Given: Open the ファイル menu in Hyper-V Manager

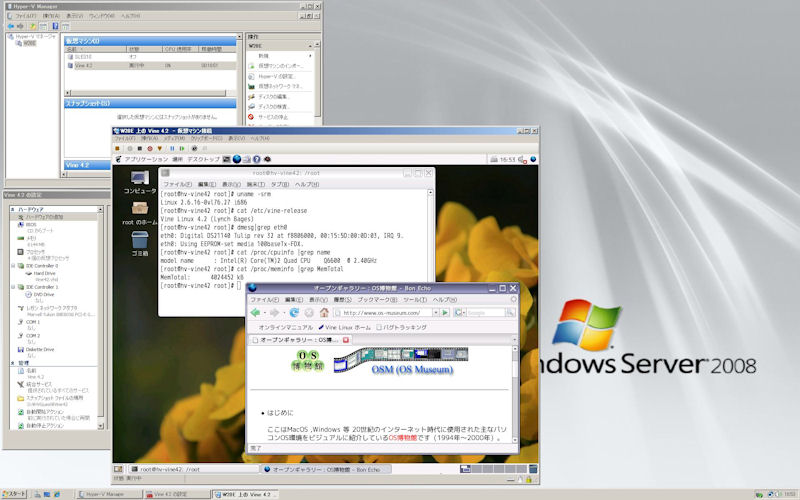Looking at the screenshot, I should [x=26, y=16].
